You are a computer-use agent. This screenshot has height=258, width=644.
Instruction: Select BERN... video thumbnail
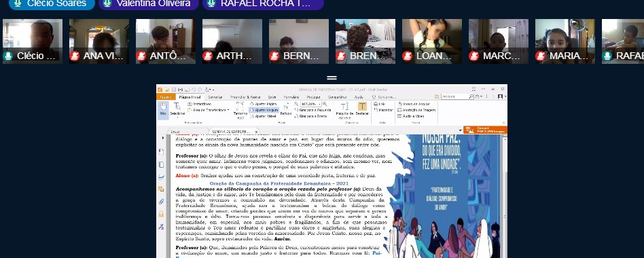coord(299,41)
